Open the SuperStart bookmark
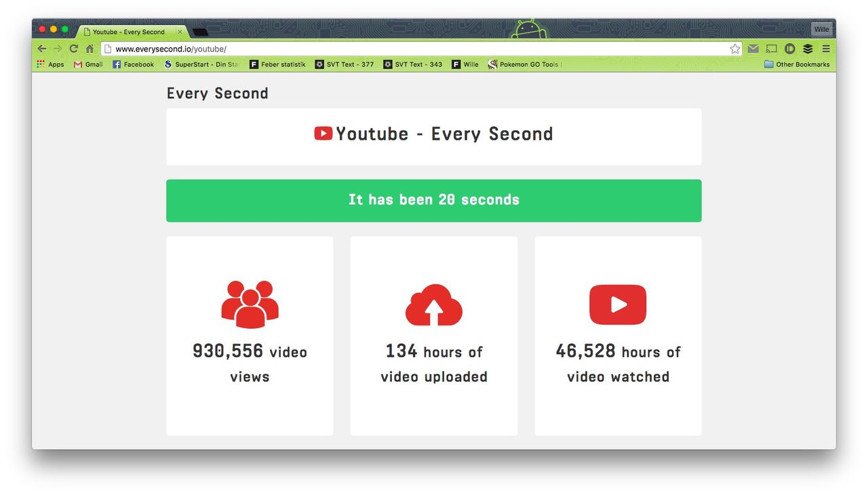868x495 pixels. point(202,64)
